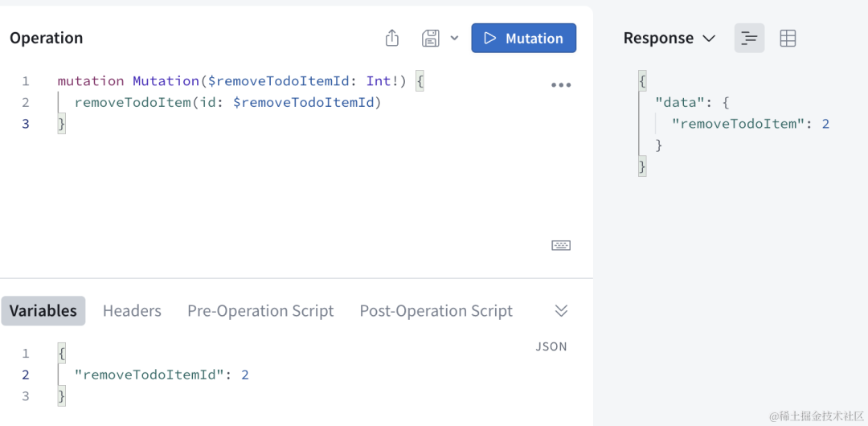
Task: Fold the response opening brace
Action: (x=642, y=81)
